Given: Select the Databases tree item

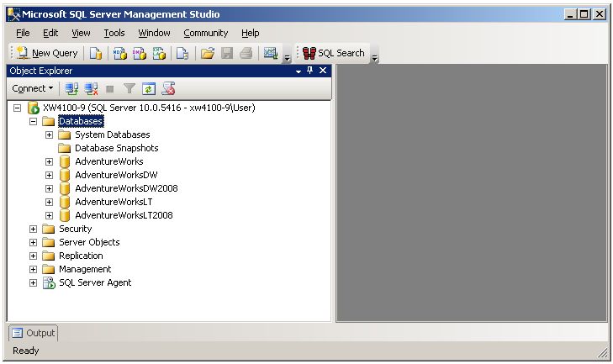Looking at the screenshot, I should [x=81, y=121].
